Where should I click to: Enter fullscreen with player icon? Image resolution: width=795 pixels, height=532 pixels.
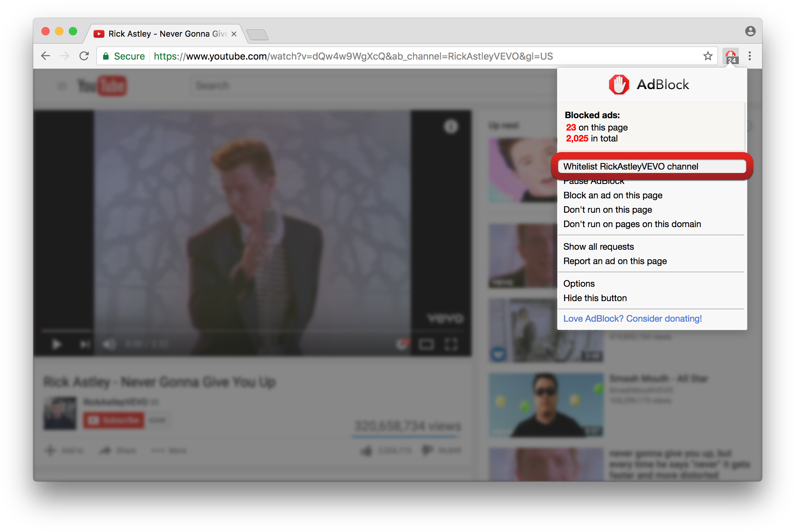pyautogui.click(x=451, y=344)
